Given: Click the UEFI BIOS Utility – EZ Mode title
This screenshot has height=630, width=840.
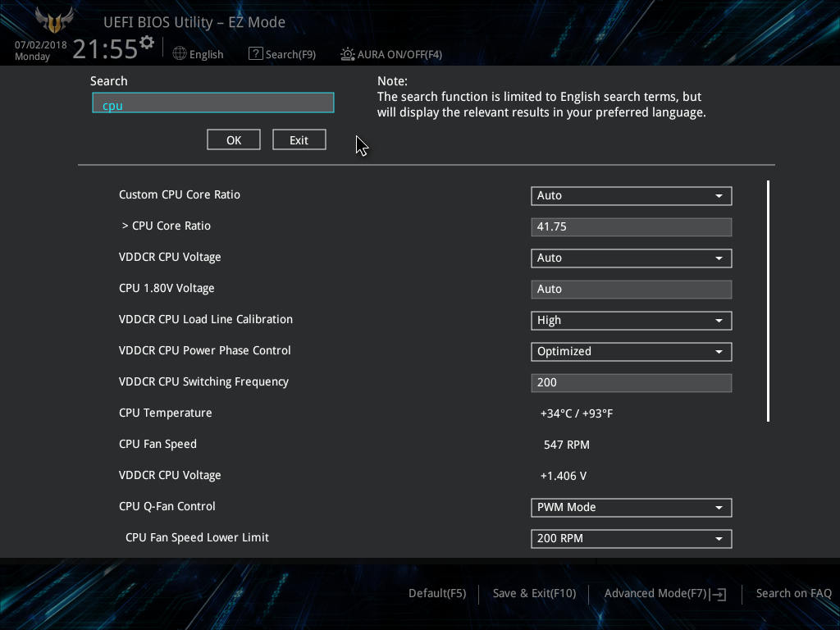Looking at the screenshot, I should click(194, 22).
